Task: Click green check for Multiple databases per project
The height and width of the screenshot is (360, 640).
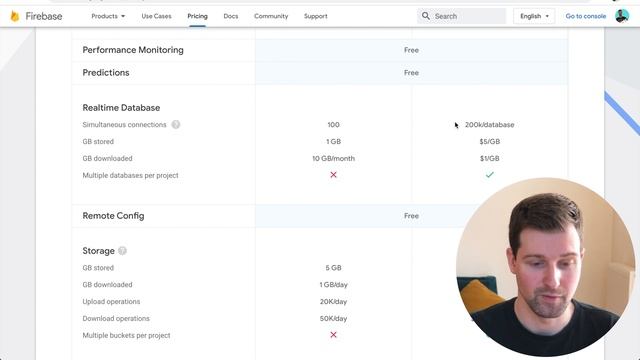Action: (489, 175)
